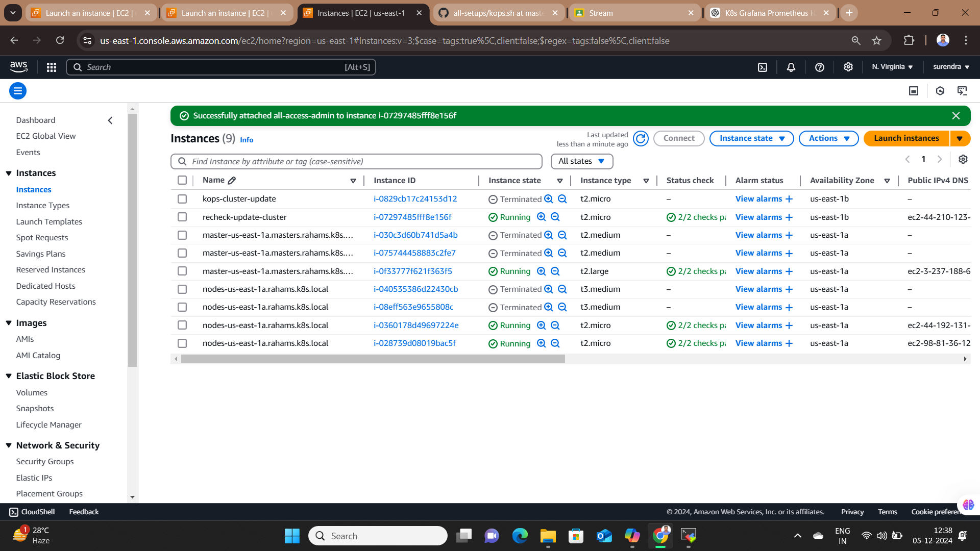Open the AWS services grid menu
The width and height of the screenshot is (980, 551).
(51, 67)
